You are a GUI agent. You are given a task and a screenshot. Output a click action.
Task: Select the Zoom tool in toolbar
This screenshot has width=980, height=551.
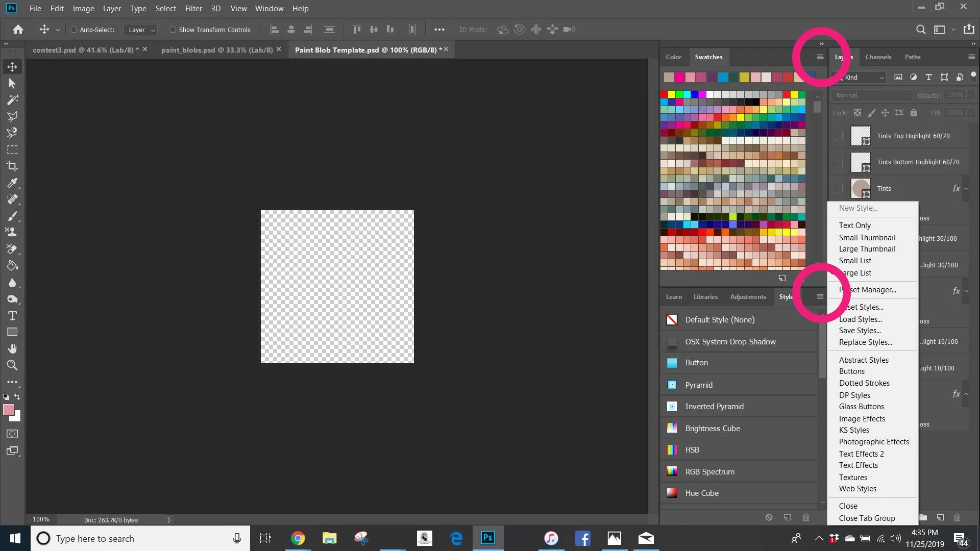tap(12, 365)
